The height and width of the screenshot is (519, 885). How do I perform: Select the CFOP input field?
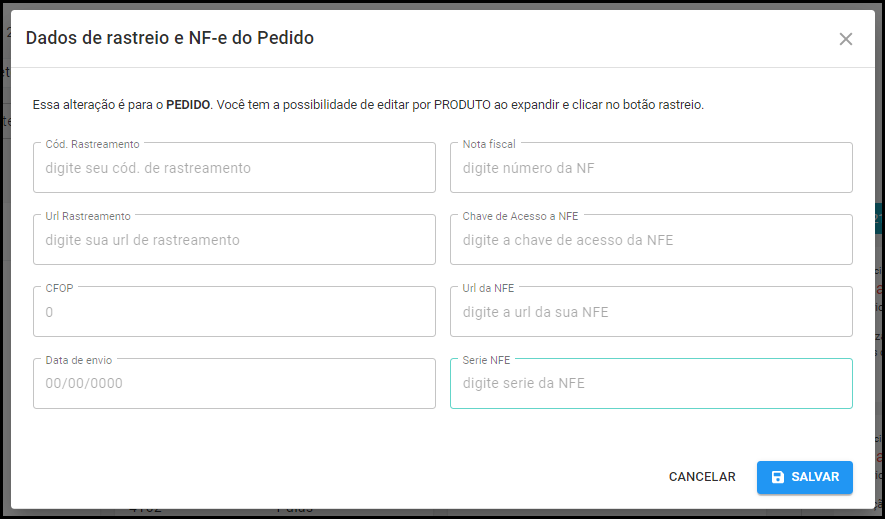[x=234, y=311]
